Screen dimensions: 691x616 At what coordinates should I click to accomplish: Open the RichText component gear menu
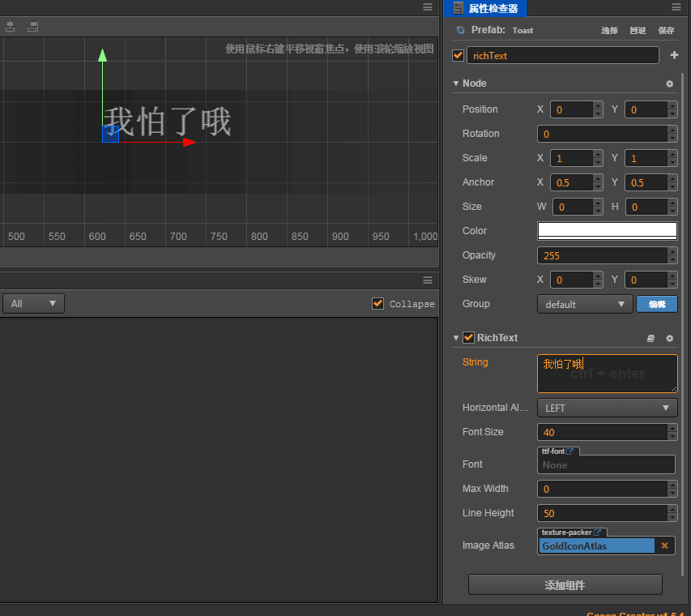coord(669,338)
